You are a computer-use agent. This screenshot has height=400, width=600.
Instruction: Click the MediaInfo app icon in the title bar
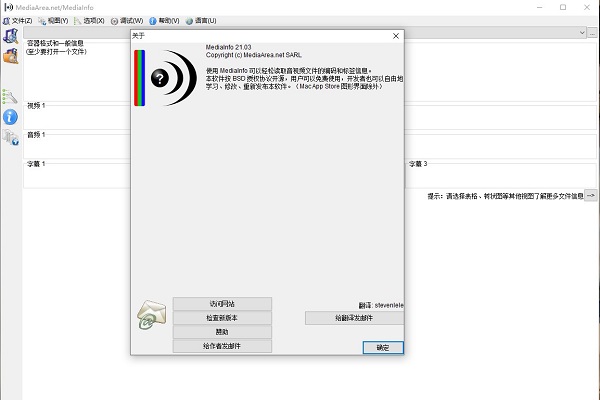point(8,7)
